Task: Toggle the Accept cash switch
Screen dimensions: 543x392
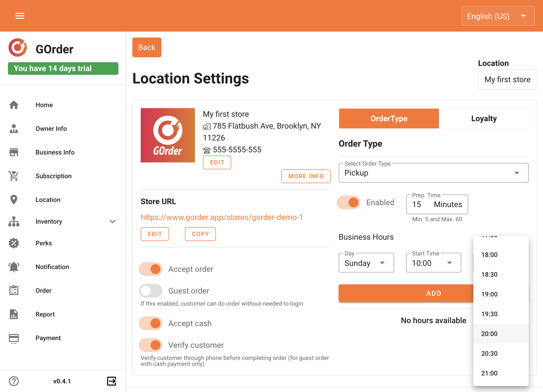Action: 151,323
